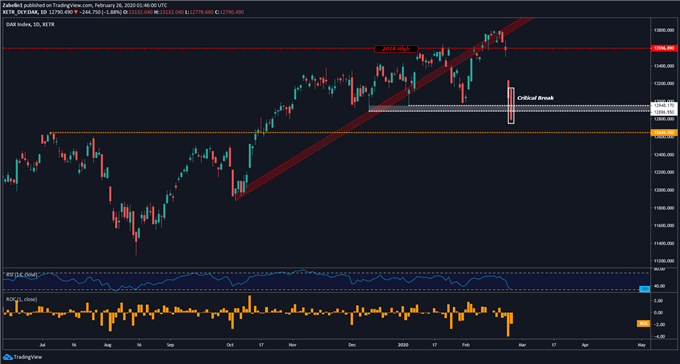680x364 pixels.
Task: Select the white 12886.550 price label
Action: [664, 111]
